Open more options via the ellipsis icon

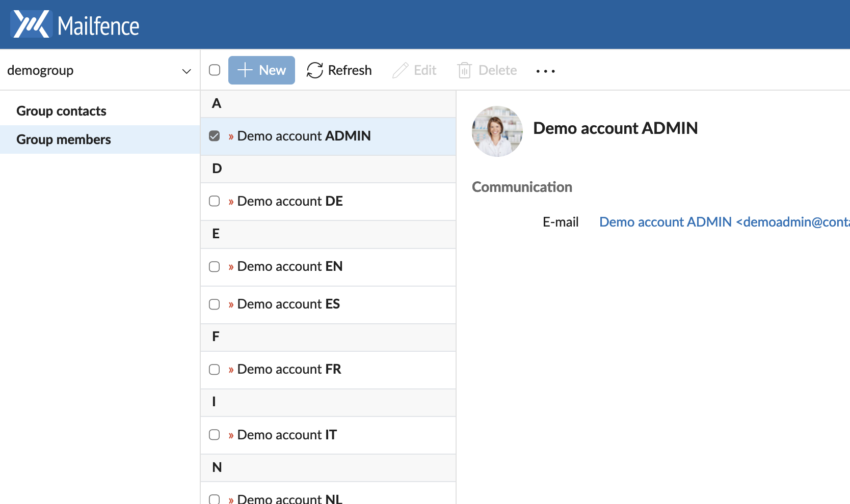[x=545, y=71]
